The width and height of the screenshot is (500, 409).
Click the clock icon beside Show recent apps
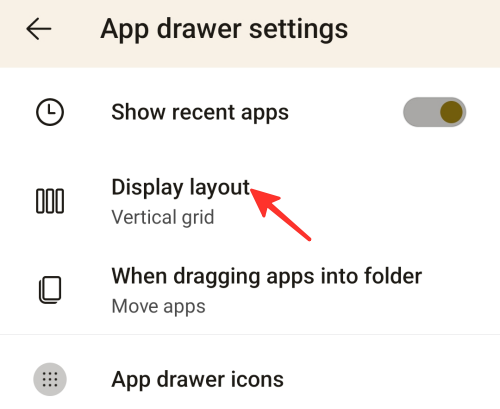click(x=50, y=112)
